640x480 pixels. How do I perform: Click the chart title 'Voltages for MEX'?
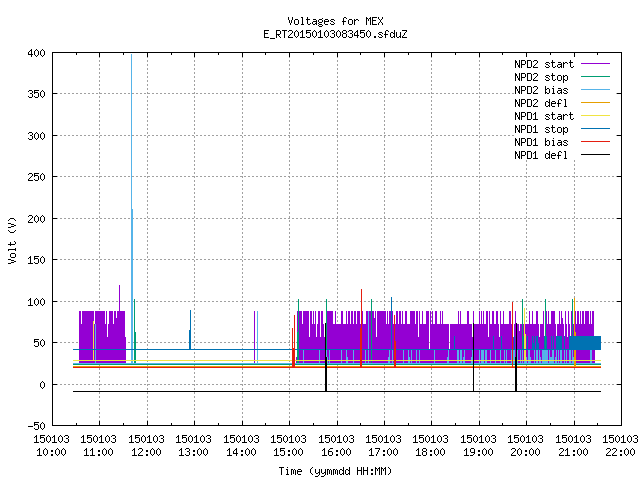point(335,21)
